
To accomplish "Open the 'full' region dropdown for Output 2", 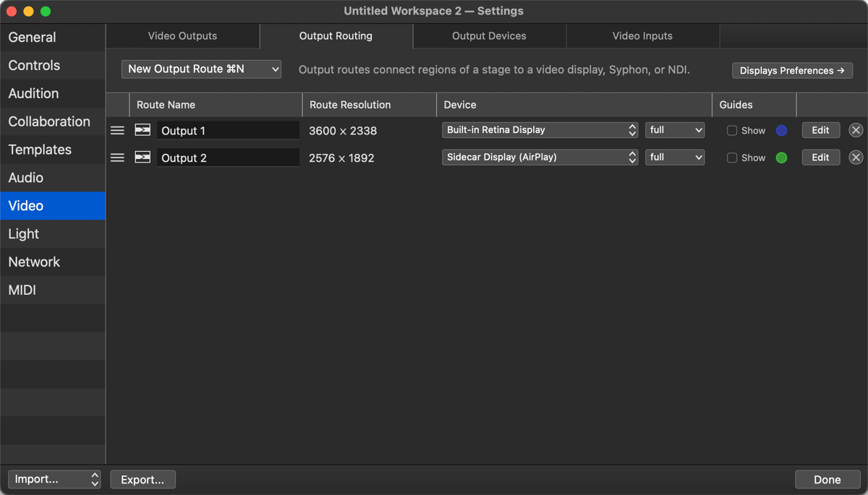I will pos(675,157).
